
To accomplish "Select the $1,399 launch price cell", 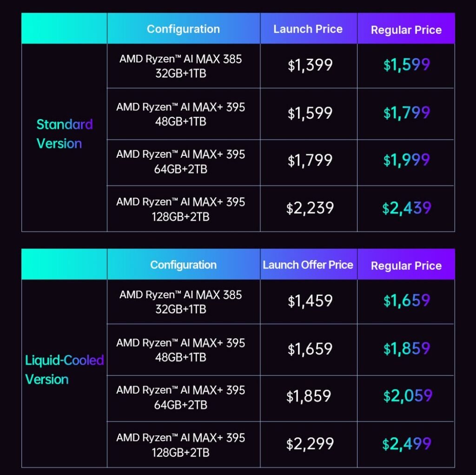I will tap(310, 65).
